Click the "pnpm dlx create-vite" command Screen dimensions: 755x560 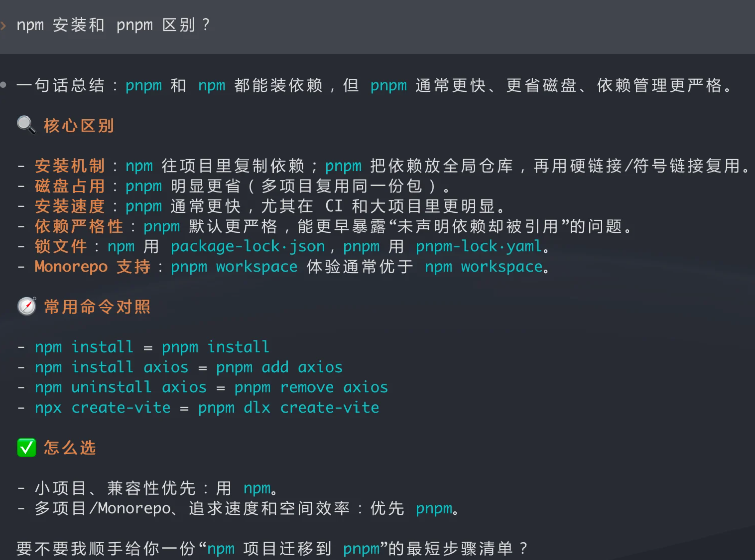pyautogui.click(x=288, y=408)
